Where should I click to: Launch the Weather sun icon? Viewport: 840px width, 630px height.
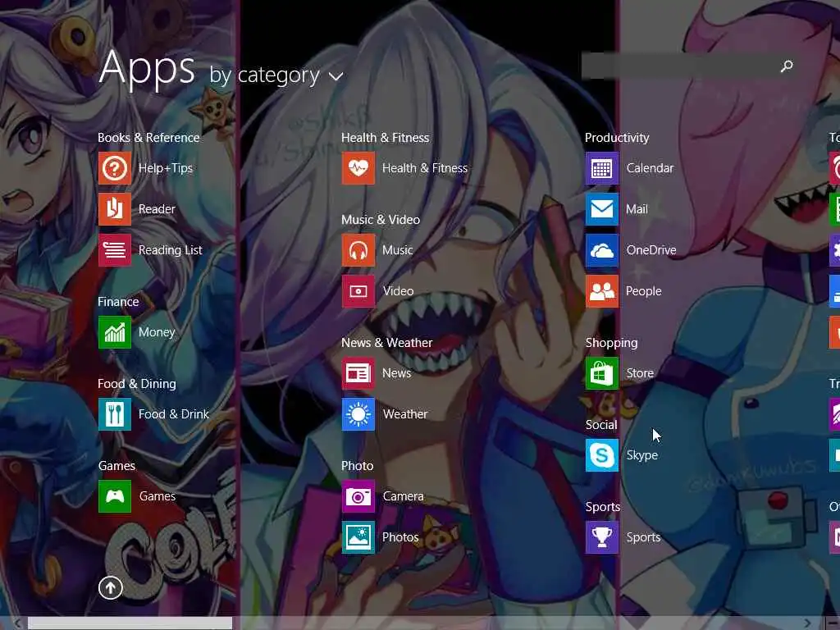[358, 414]
